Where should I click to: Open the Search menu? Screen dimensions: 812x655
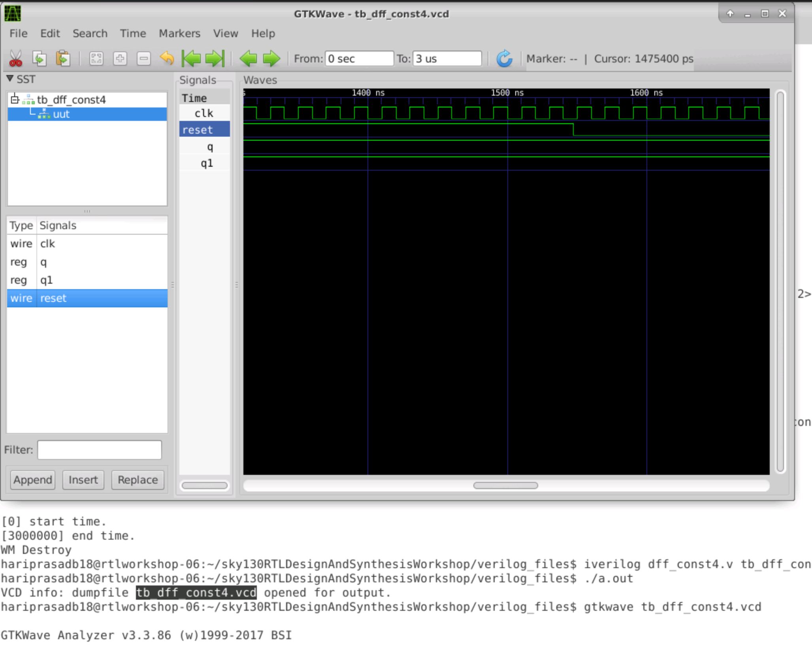(90, 34)
